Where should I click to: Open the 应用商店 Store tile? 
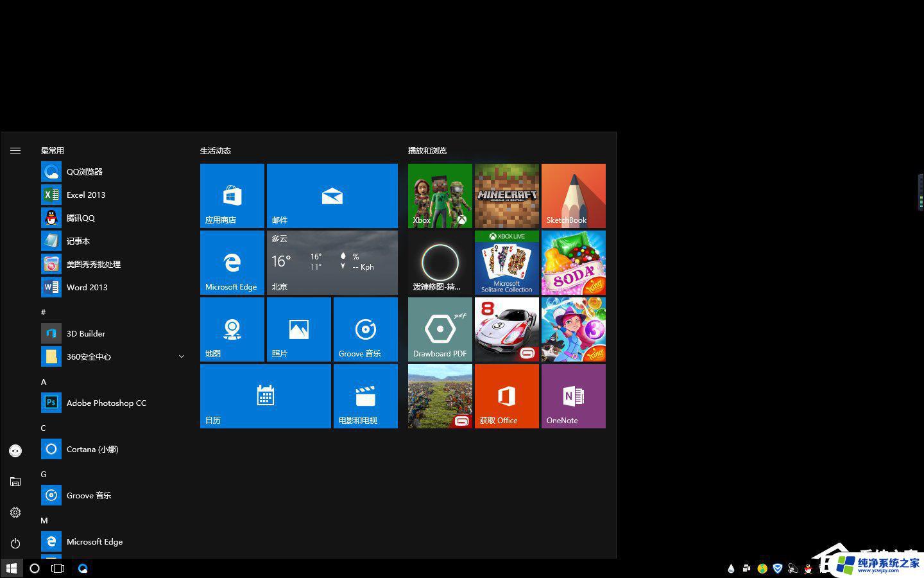pyautogui.click(x=232, y=196)
